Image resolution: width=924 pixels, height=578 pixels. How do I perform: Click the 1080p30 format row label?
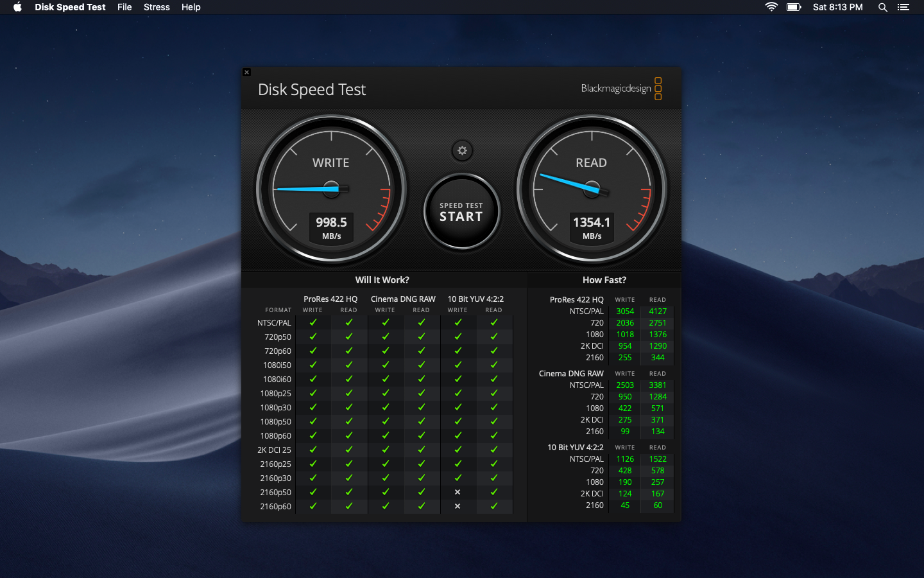click(x=276, y=408)
